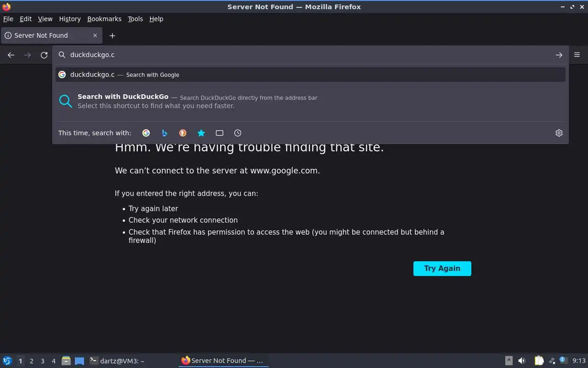Viewport: 588px width, 368px height.
Task: Click the blue desktop icon in taskbar
Action: coord(79,361)
